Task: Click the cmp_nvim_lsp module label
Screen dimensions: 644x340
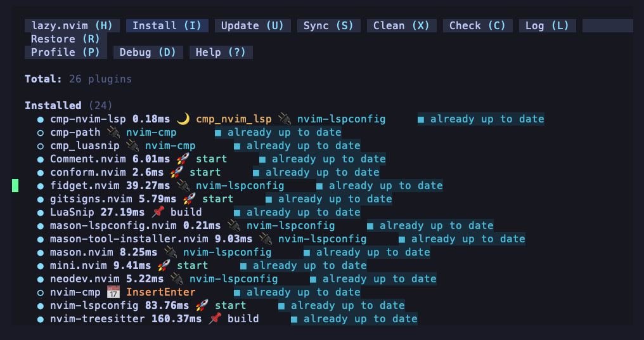Action: [x=234, y=119]
